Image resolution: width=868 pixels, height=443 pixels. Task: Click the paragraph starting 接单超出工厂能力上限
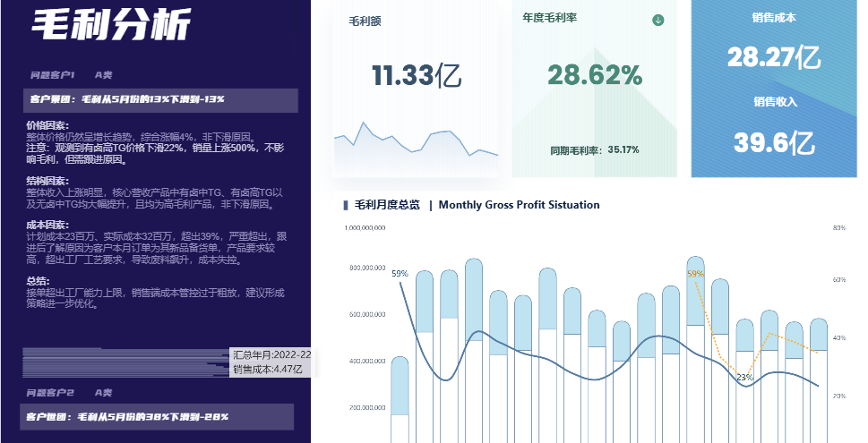(x=156, y=298)
